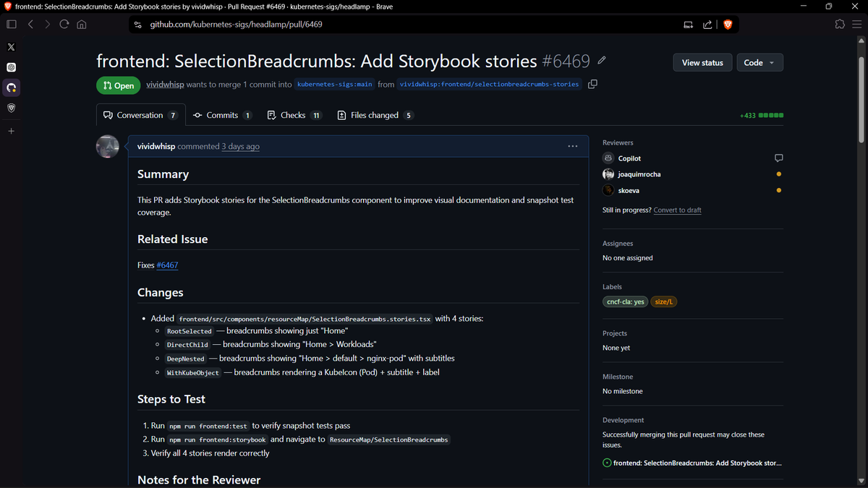The image size is (868, 488).
Task: Open vividwhisp profile link in PR header
Action: [165, 85]
